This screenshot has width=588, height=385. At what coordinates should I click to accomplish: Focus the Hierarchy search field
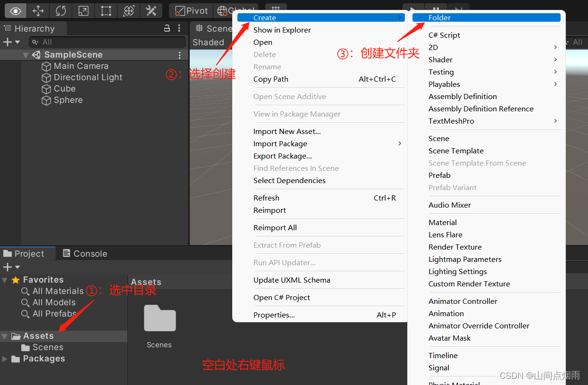coord(107,42)
